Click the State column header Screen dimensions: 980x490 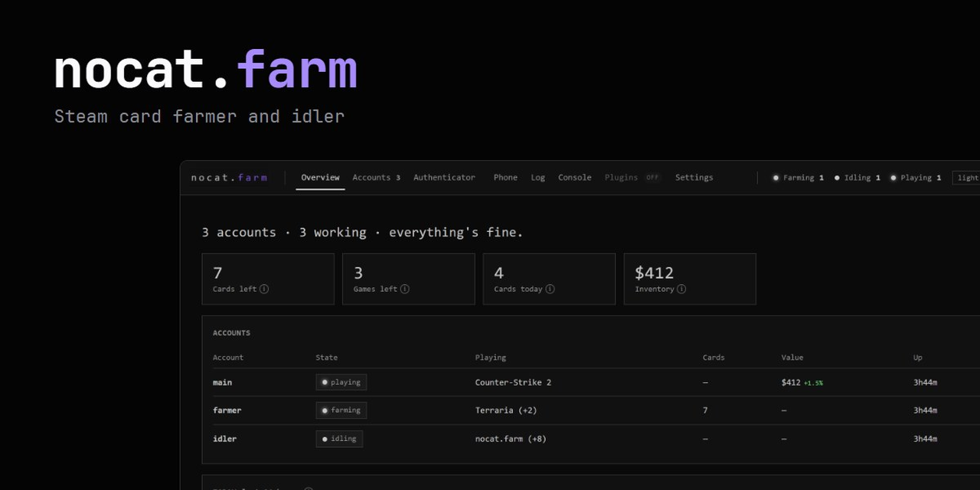[x=326, y=358]
